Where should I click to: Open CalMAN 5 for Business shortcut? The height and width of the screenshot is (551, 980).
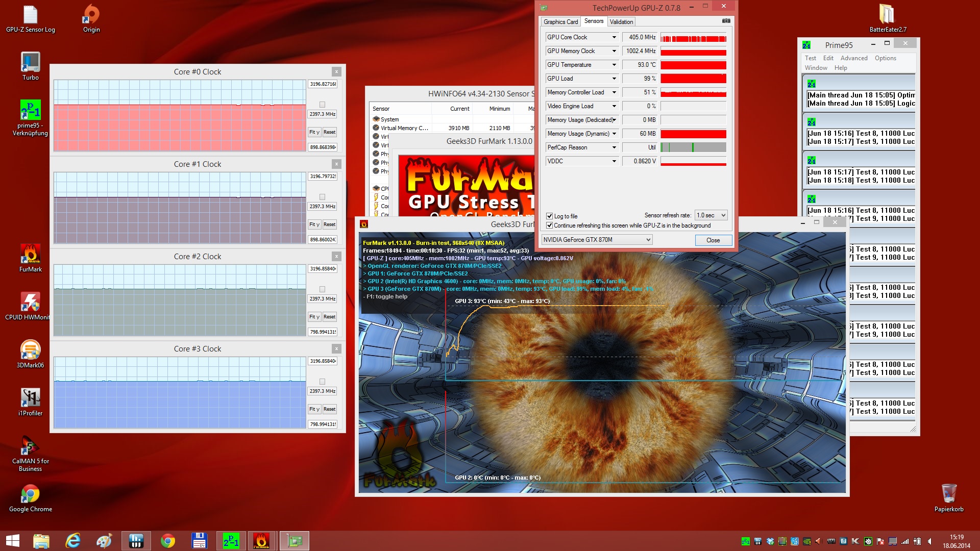(30, 454)
